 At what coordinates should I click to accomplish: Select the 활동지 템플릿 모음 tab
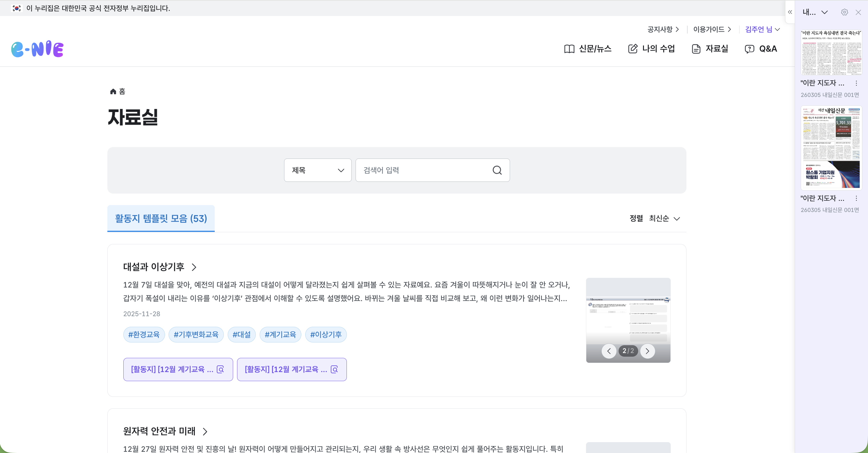161,219
